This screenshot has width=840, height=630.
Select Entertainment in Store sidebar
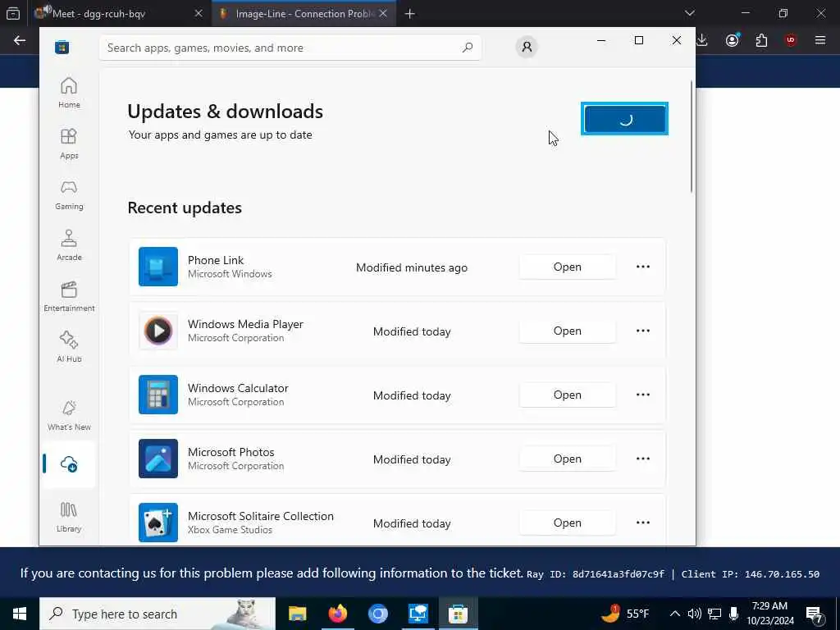pos(69,297)
